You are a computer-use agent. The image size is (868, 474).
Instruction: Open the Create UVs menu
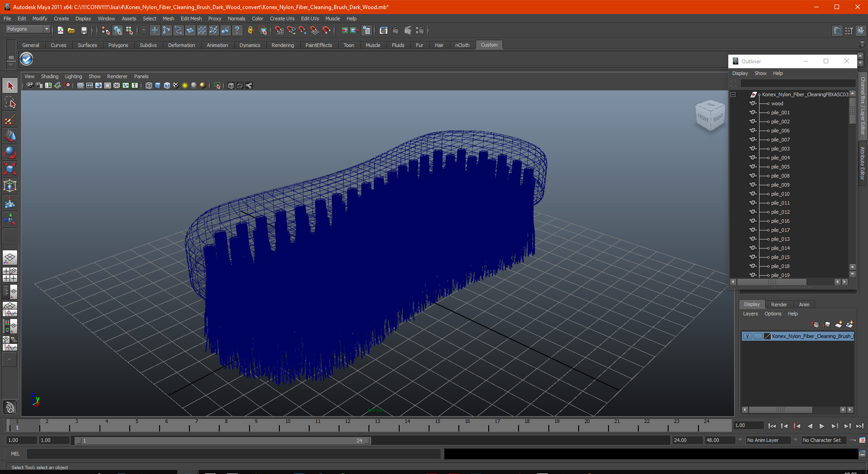click(282, 19)
